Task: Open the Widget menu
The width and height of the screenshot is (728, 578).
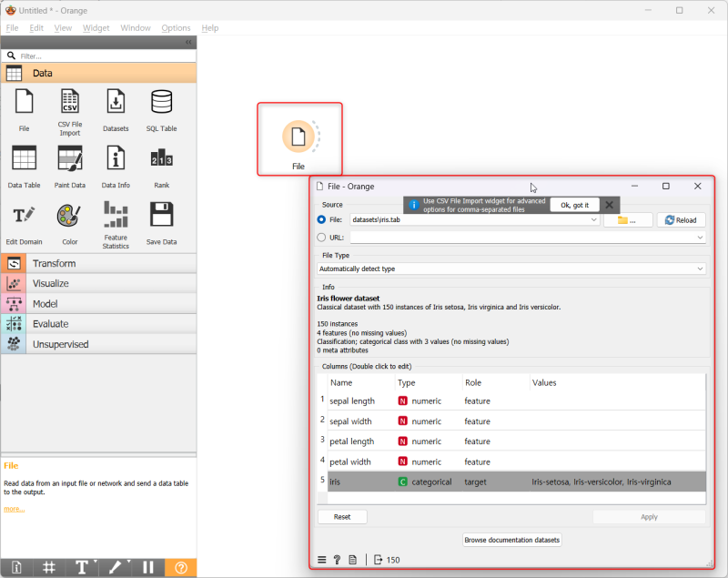Action: [96, 28]
